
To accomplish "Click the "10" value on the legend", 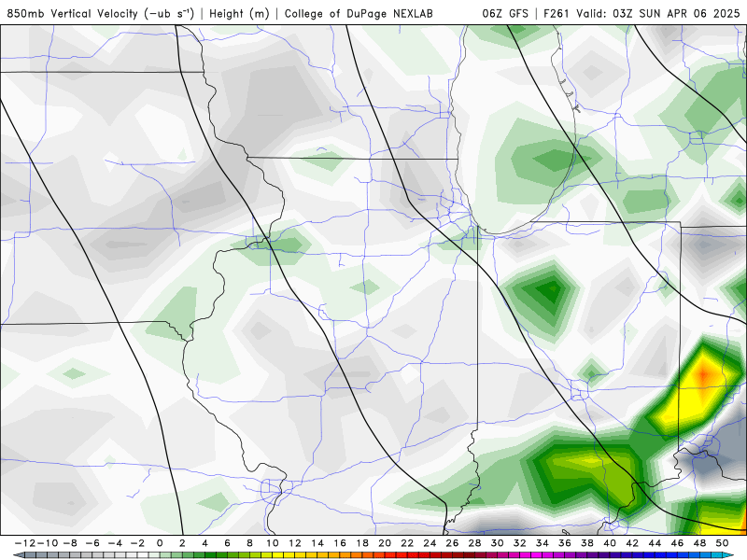I will [x=272, y=543].
